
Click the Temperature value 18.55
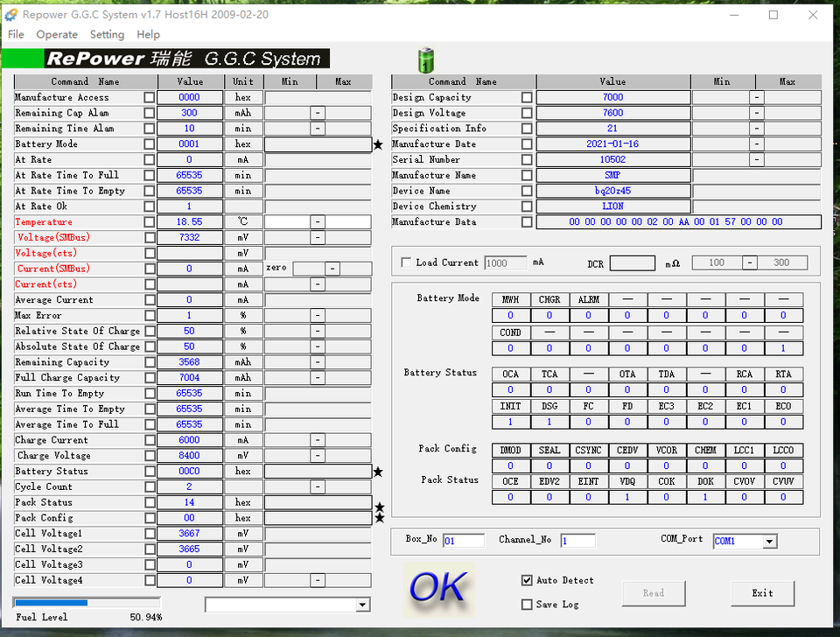(x=190, y=221)
